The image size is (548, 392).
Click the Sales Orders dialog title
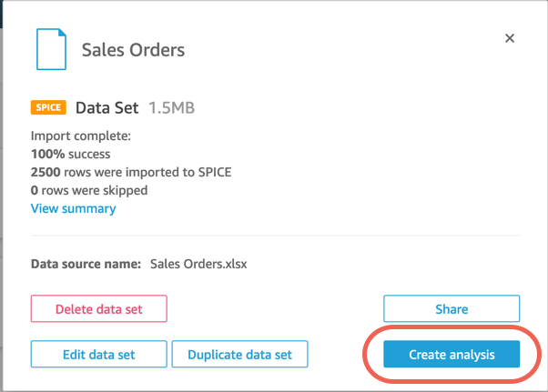133,50
